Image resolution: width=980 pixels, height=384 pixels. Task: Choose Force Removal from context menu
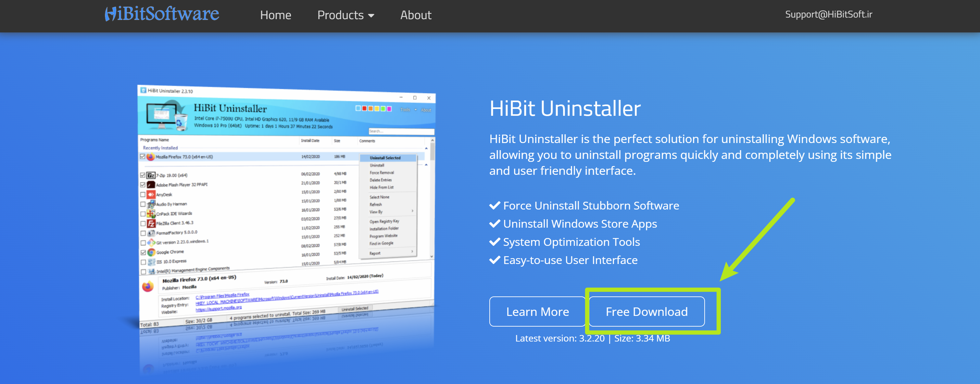click(x=382, y=173)
